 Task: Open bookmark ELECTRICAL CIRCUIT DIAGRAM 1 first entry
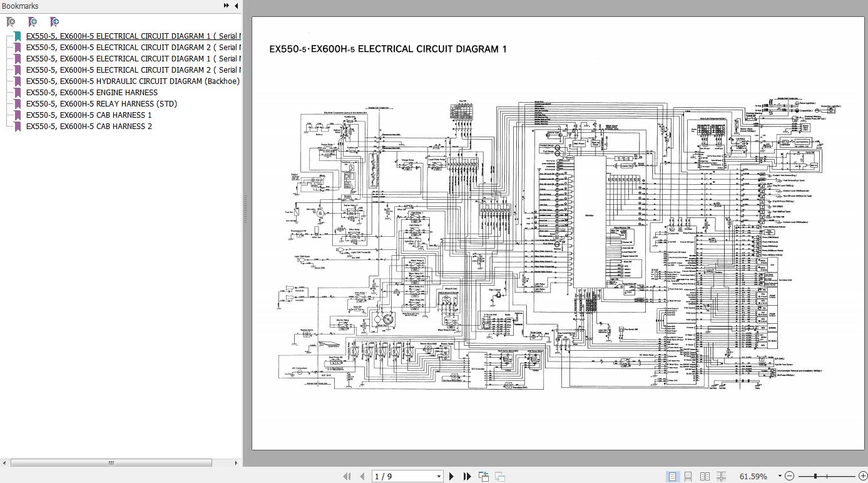point(133,36)
